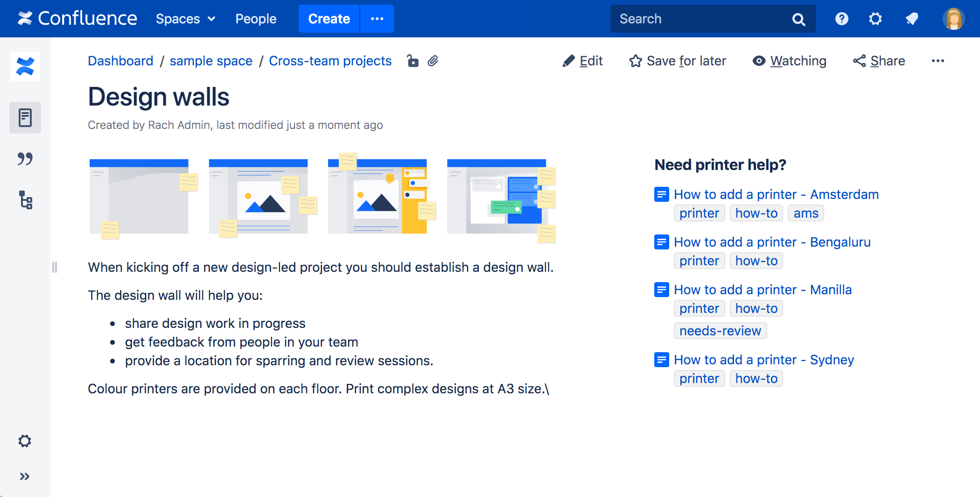Open How to add a printer - Manilla

click(x=763, y=290)
